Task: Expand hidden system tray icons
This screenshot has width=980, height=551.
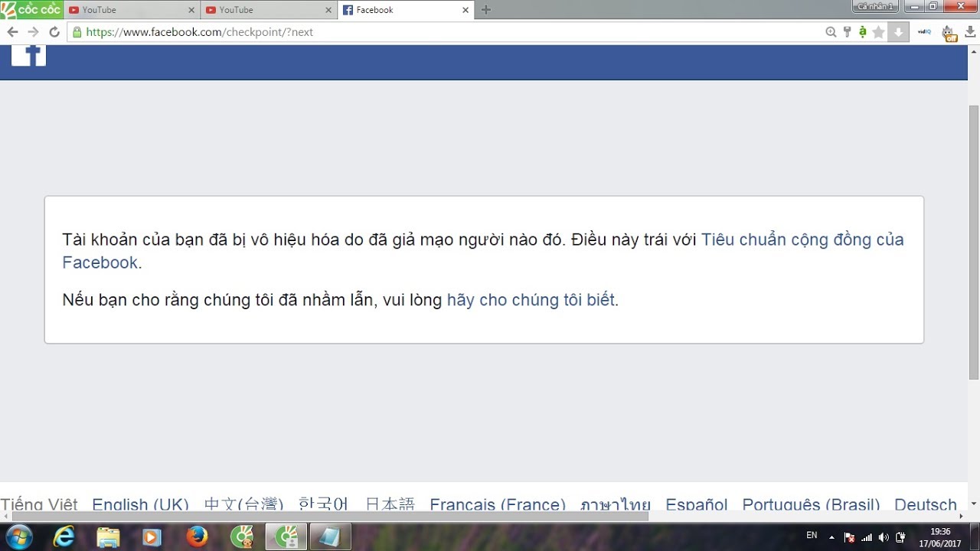Action: click(x=831, y=536)
